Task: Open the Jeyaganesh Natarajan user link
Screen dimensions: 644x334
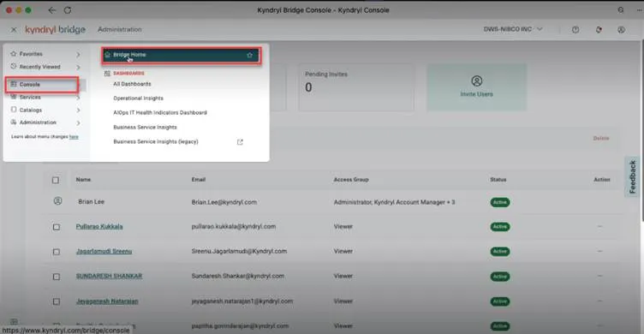Action: coord(107,301)
